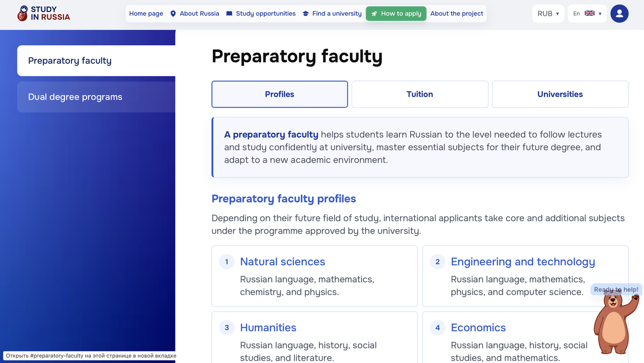
Task: Open About the project in the navigation
Action: 457,14
